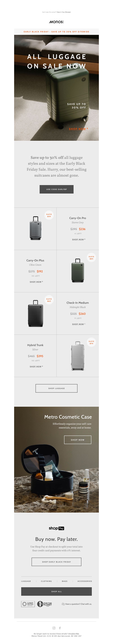Click the chat bubble icon beside question
The width and height of the screenshot is (113, 644).
pyautogui.click(x=63, y=604)
